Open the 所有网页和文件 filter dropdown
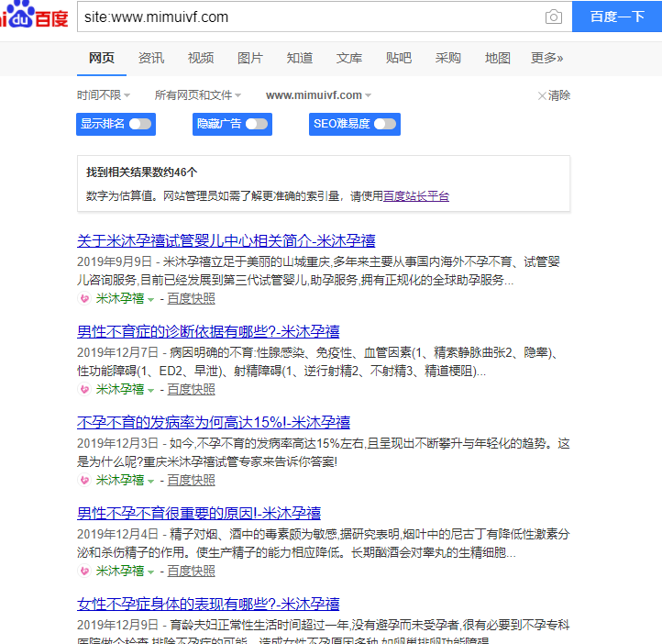Screen dimensions: 662x644 (x=197, y=95)
